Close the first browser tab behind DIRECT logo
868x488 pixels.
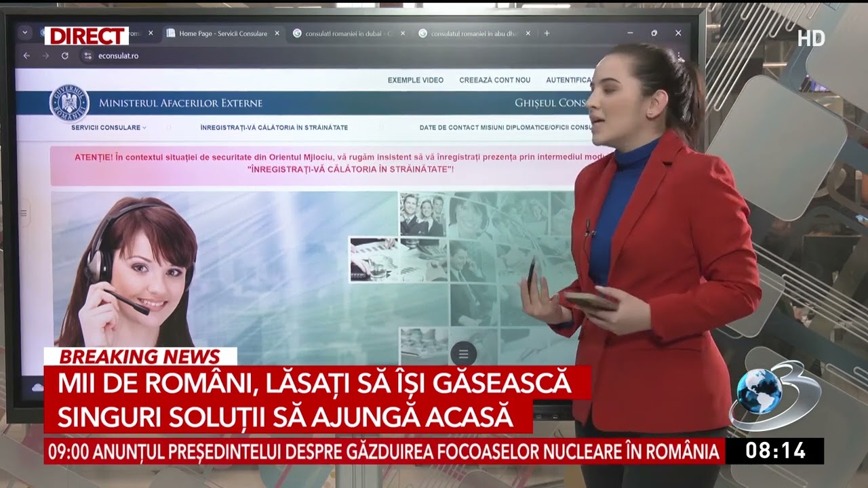pyautogui.click(x=151, y=33)
